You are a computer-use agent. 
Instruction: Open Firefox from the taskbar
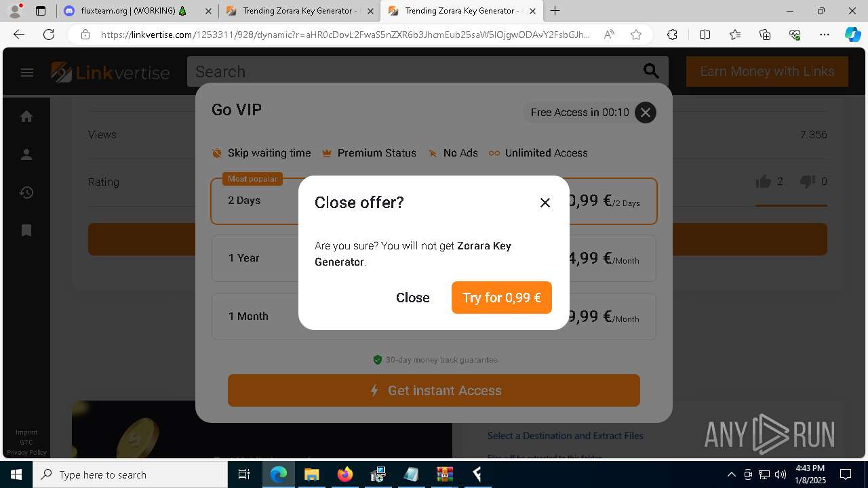[345, 474]
